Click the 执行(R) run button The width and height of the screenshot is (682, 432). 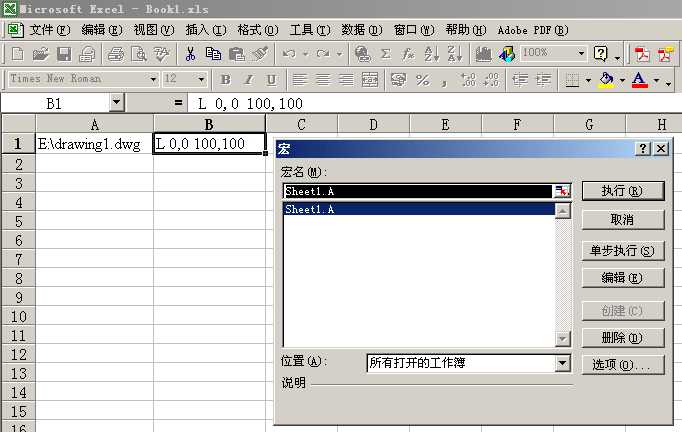(x=623, y=191)
